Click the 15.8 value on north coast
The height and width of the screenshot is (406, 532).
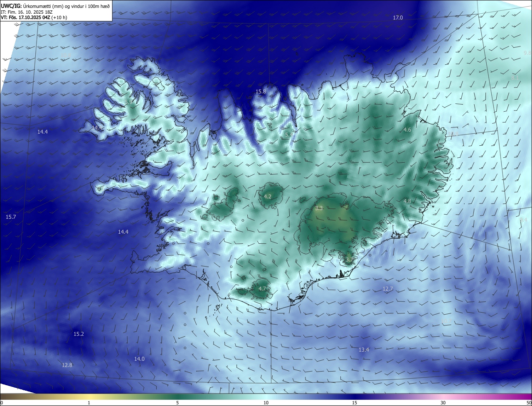click(x=261, y=91)
